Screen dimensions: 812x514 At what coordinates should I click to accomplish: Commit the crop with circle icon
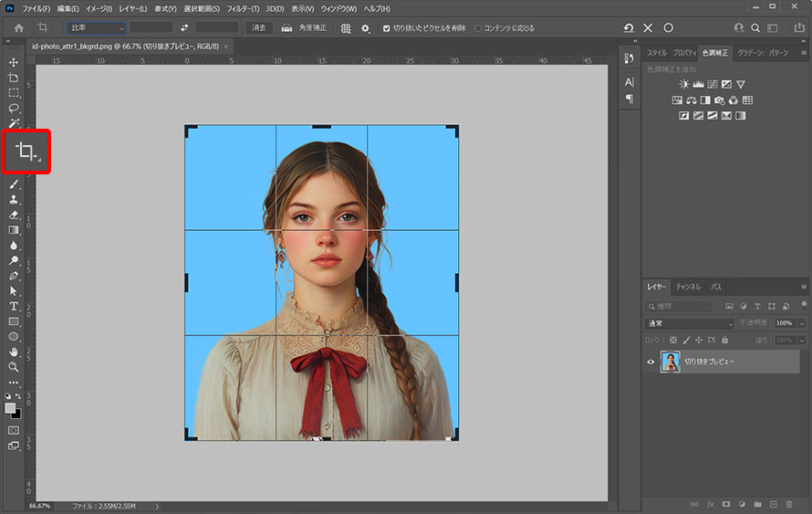[x=669, y=28]
